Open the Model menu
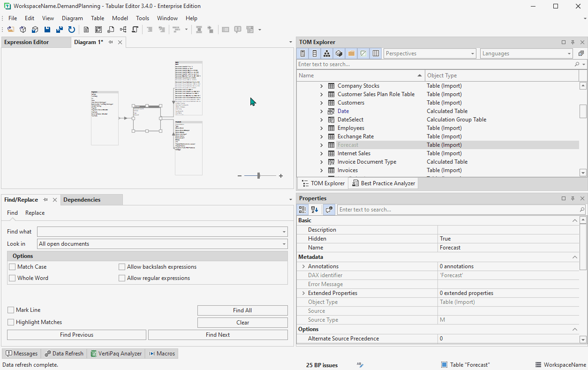588x370 pixels. click(x=120, y=18)
